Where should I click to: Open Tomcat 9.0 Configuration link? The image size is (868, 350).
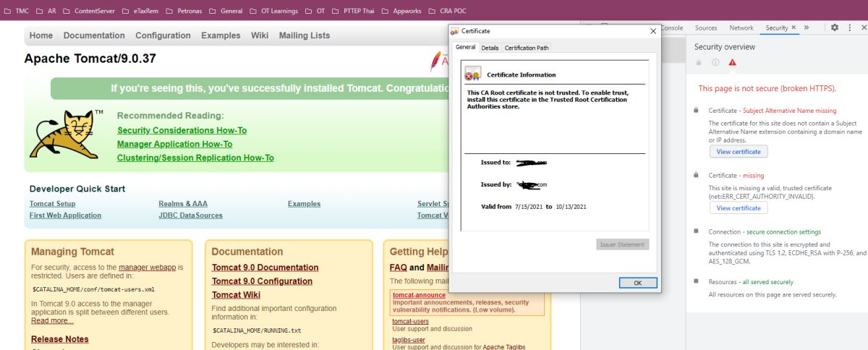[262, 281]
